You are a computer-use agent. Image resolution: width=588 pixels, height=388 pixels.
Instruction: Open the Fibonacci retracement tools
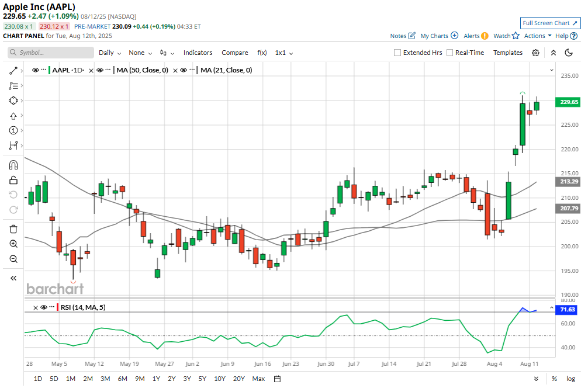tap(13, 86)
